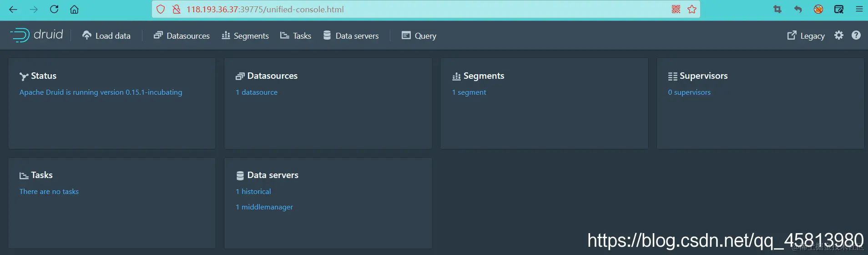This screenshot has height=255, width=868.
Task: Click the crop screenshot toolbar icon
Action: [x=777, y=9]
